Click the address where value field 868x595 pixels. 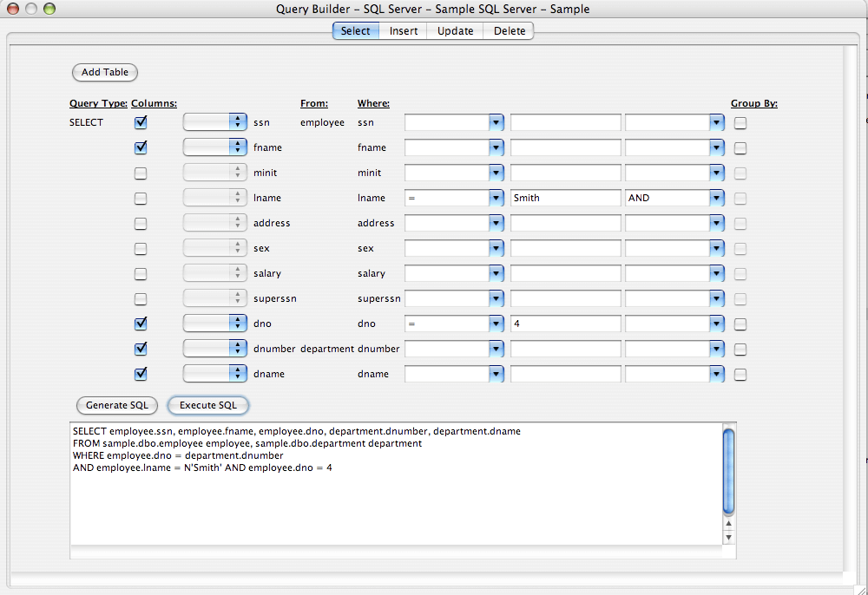[x=565, y=223]
